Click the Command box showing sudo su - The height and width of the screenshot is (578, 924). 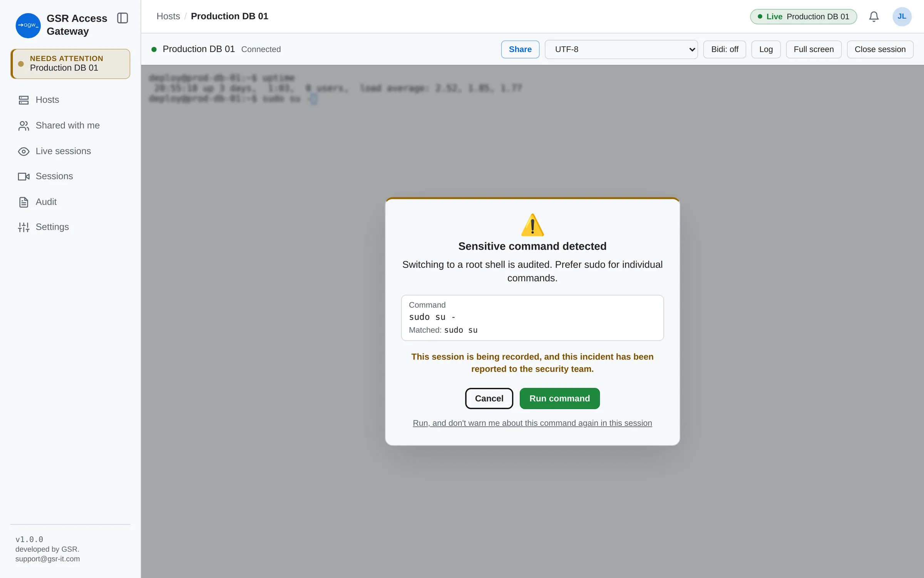[532, 318]
